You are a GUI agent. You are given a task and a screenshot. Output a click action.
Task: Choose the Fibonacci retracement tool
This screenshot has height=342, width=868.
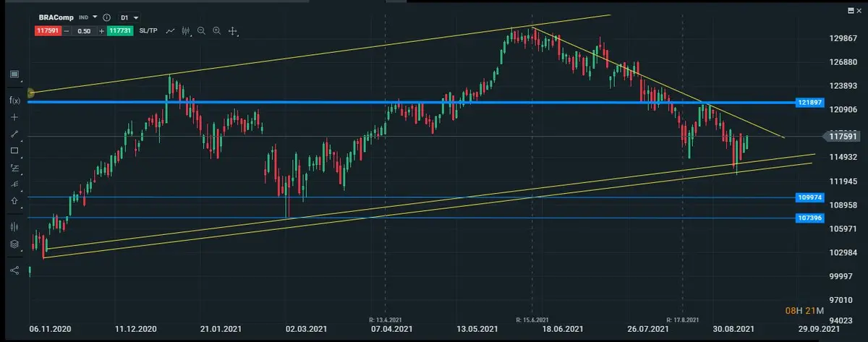[x=14, y=168]
